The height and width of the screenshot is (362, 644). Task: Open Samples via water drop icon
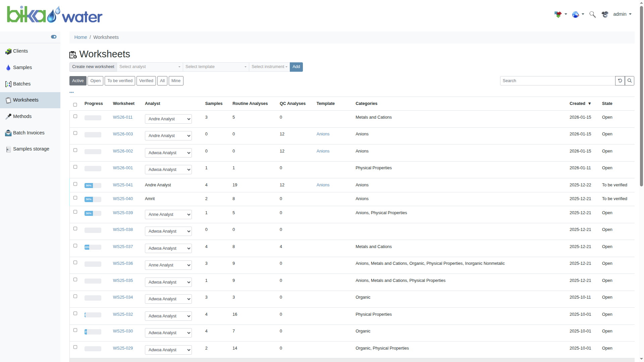pos(8,68)
